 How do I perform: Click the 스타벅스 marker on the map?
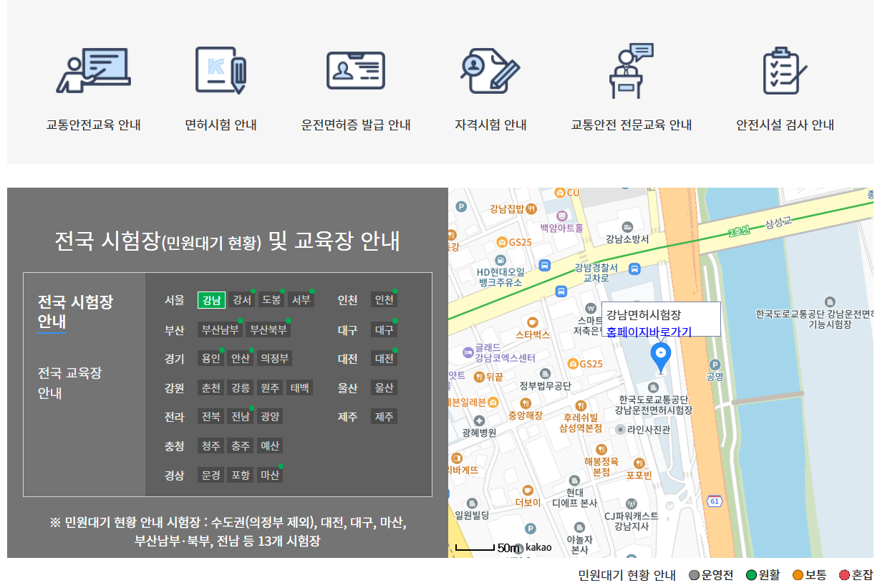coord(533,322)
